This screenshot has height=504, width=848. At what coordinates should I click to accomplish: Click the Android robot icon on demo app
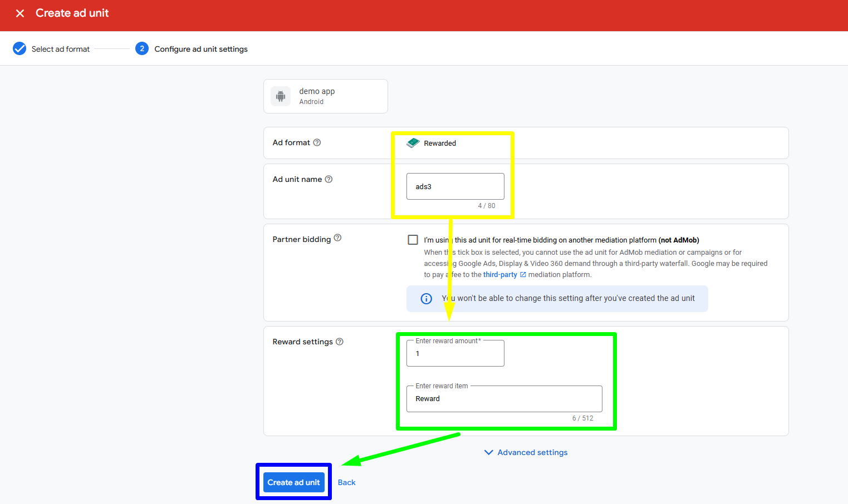(281, 96)
